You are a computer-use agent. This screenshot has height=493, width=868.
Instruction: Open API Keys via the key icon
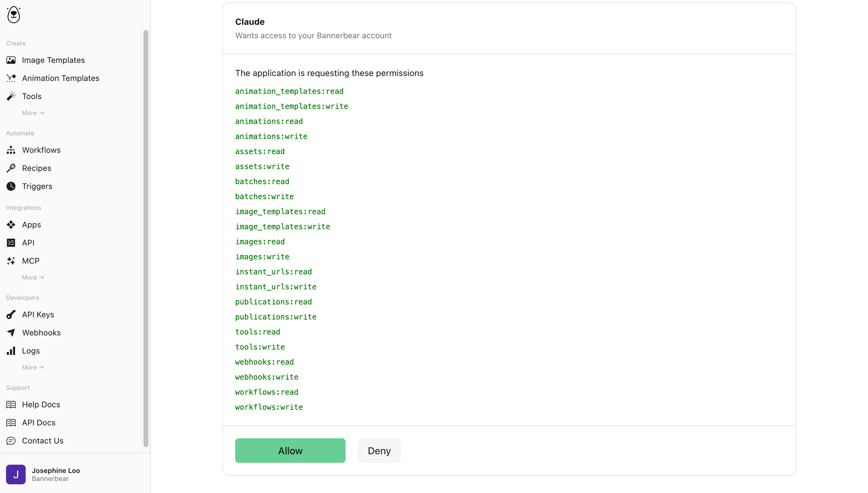coord(11,314)
